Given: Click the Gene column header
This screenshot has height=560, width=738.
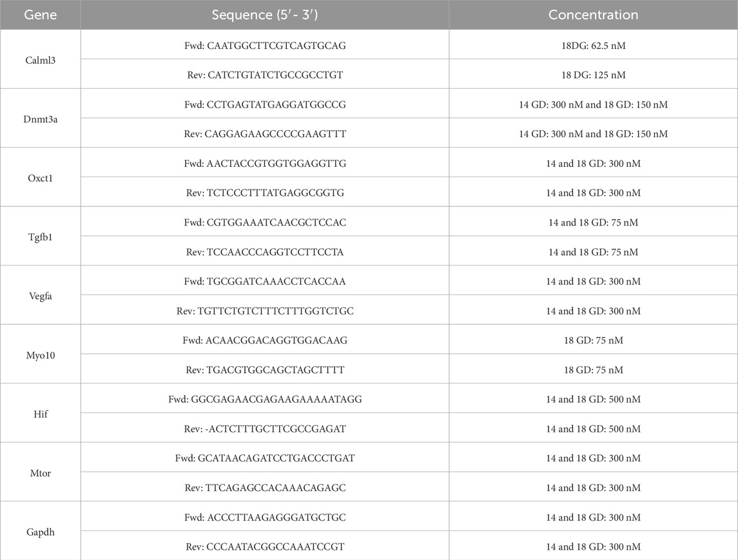Looking at the screenshot, I should (x=40, y=15).
